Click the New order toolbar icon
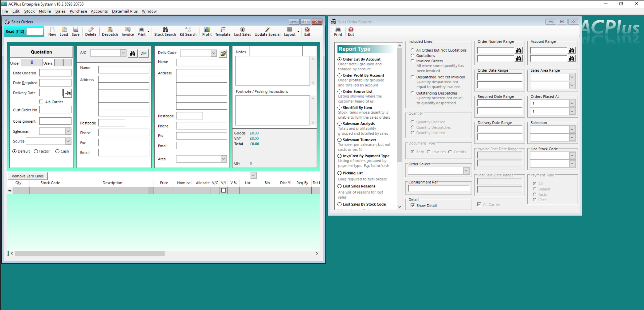The image size is (644, 310). click(x=52, y=31)
